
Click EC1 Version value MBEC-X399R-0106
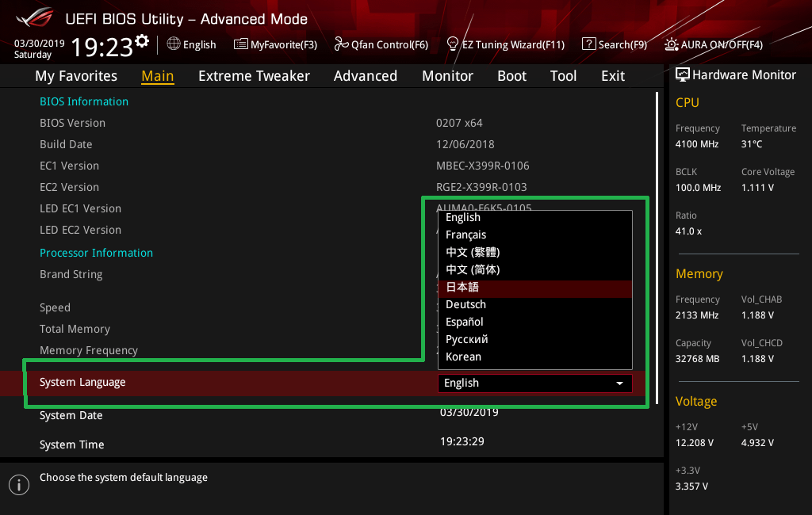click(x=483, y=166)
